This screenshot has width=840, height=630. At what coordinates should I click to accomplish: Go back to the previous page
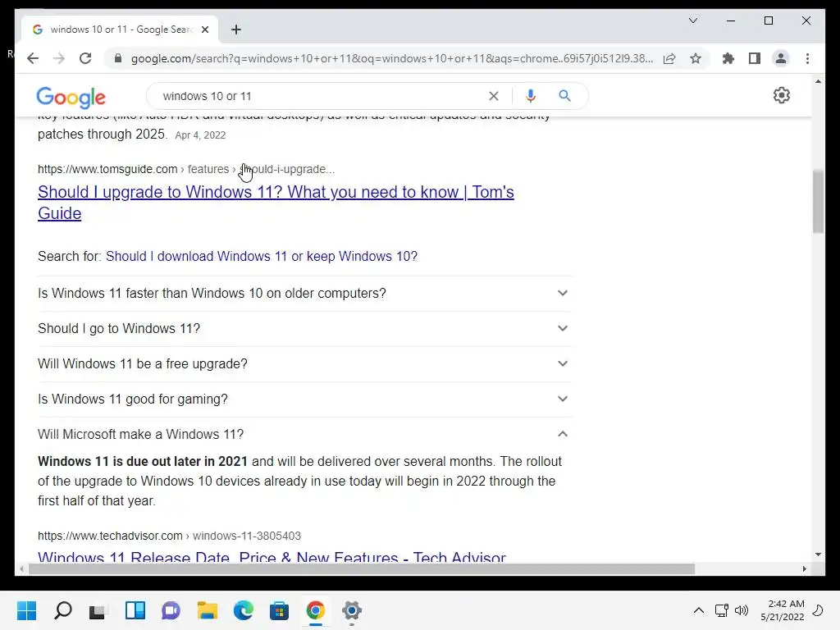coord(33,58)
